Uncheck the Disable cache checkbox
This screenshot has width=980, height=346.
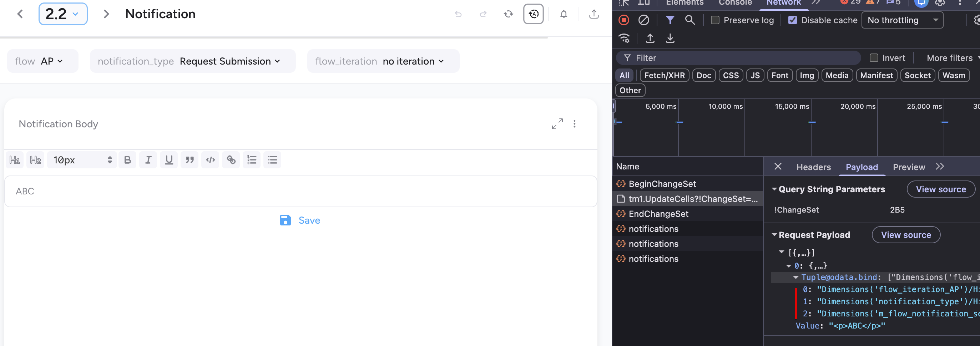pyautogui.click(x=792, y=20)
